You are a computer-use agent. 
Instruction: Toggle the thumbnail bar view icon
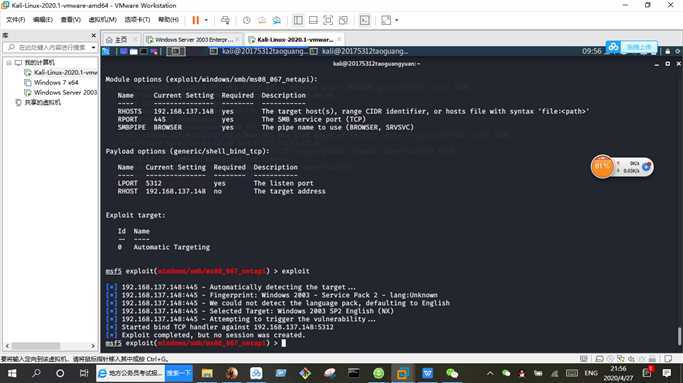click(313, 20)
